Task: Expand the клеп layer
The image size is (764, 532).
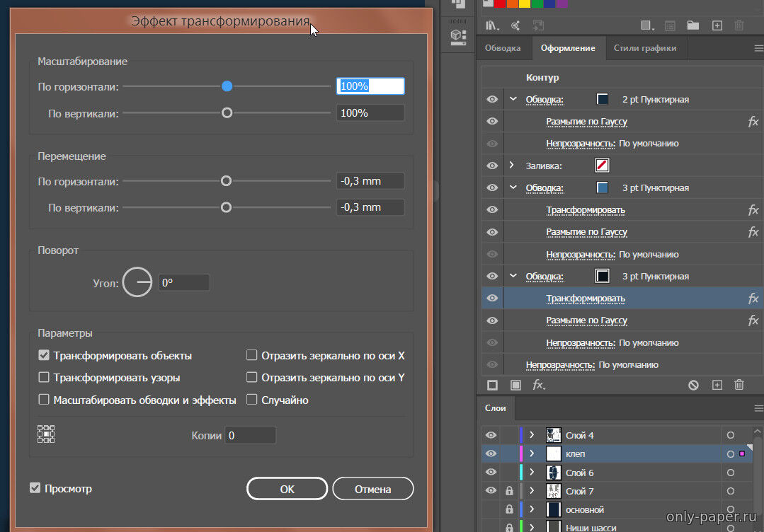Action: coord(532,453)
